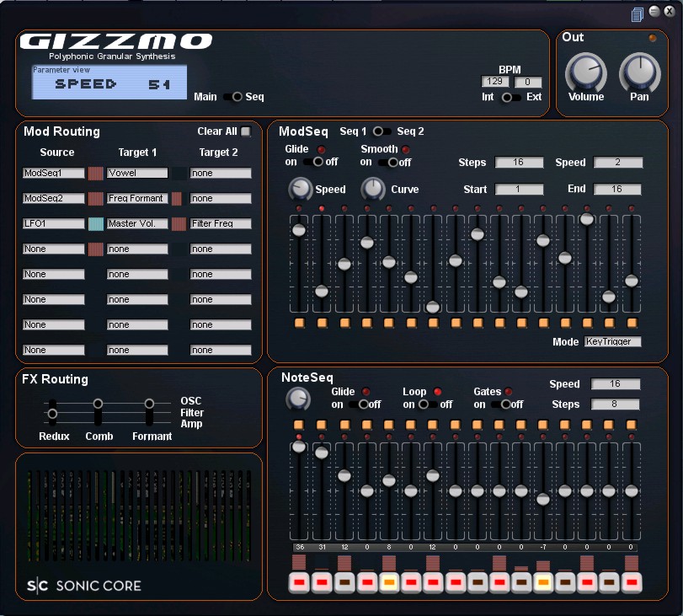The height and width of the screenshot is (616, 683).
Task: Open the ModSeq2 source dropdown
Action: coord(54,198)
